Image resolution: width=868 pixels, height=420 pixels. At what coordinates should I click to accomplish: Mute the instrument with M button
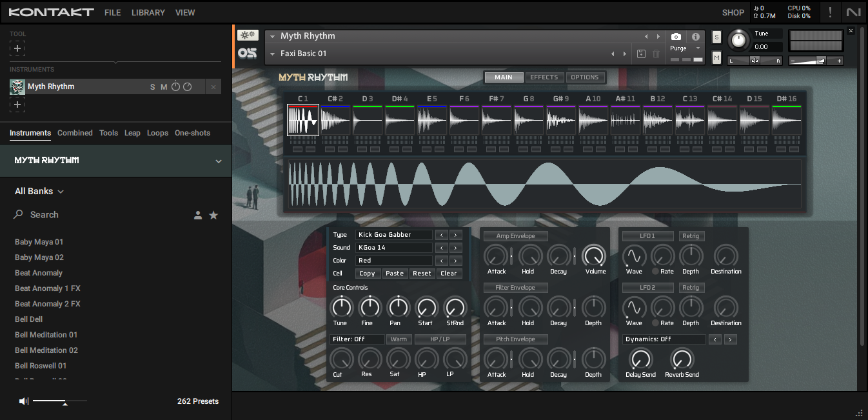(x=716, y=57)
